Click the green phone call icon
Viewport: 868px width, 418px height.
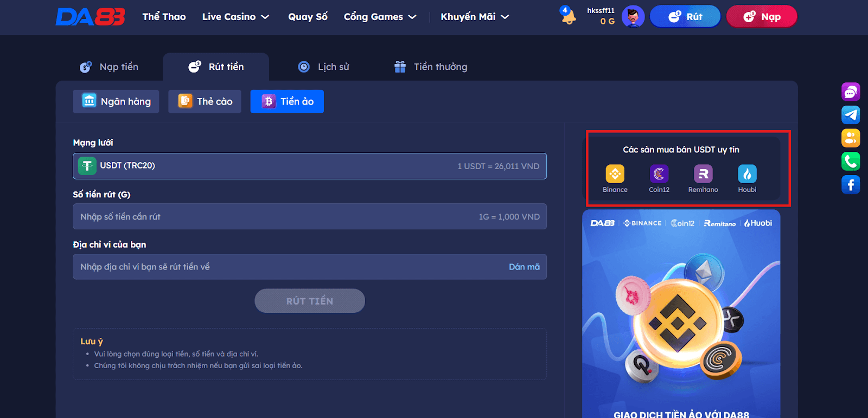(851, 162)
